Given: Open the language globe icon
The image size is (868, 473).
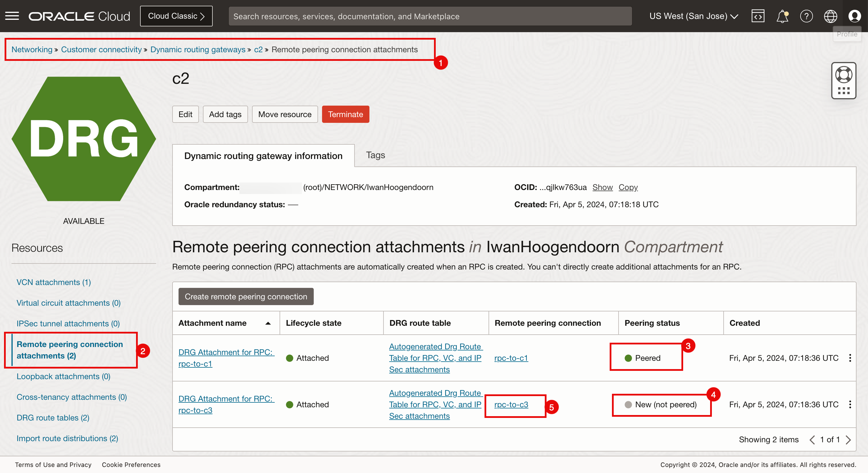Looking at the screenshot, I should point(830,16).
